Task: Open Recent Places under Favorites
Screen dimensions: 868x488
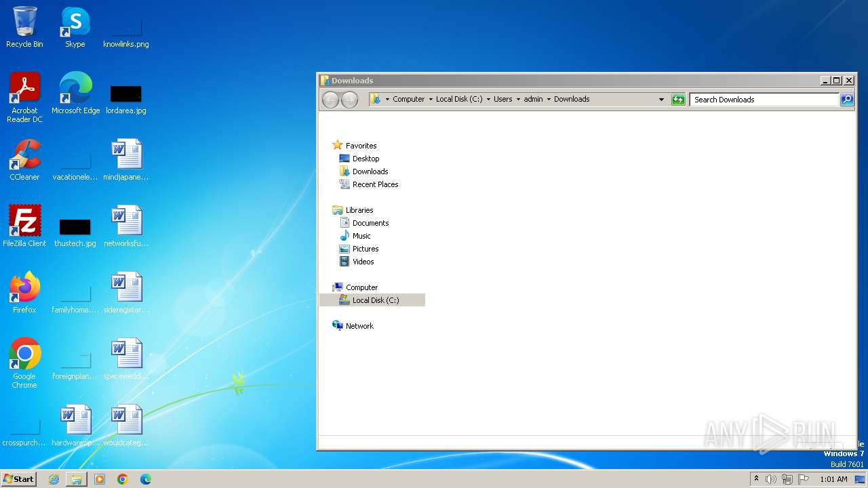Action: coord(368,184)
